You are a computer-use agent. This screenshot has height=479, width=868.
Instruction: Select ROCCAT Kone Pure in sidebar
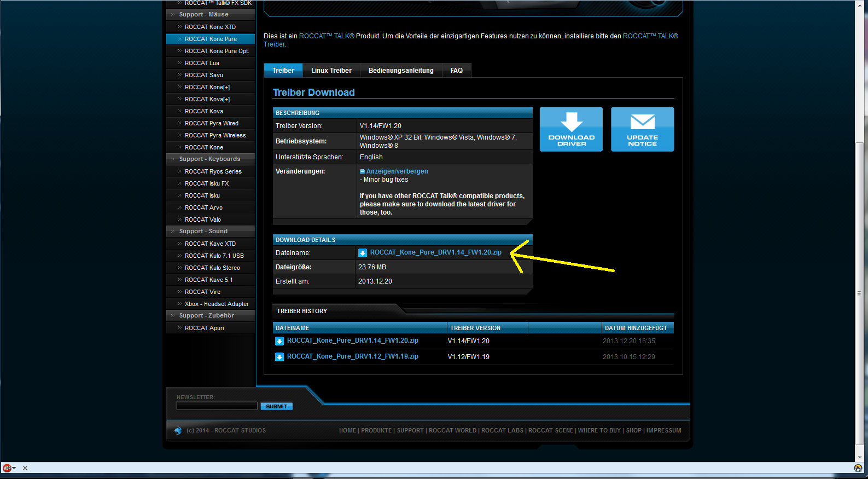click(211, 39)
